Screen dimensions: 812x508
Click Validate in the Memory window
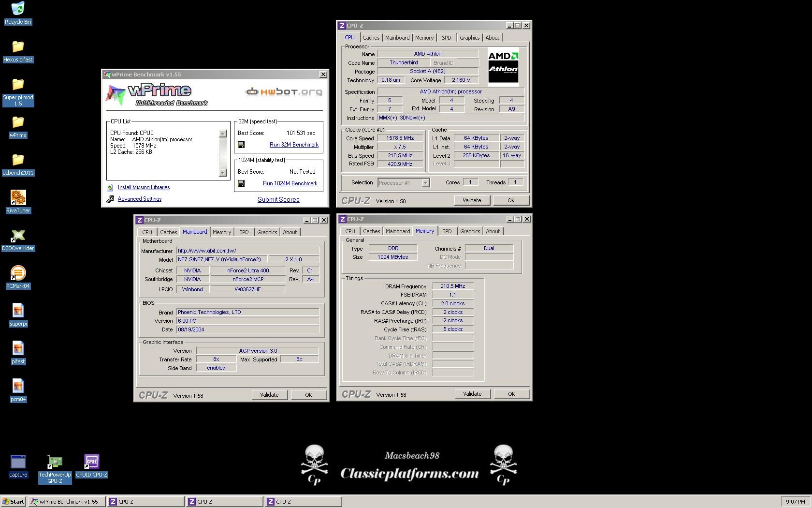(472, 394)
